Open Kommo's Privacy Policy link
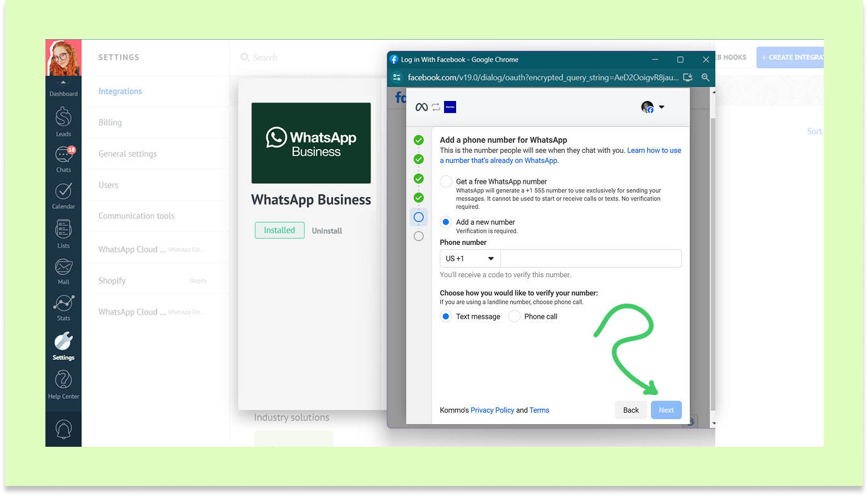Screen dimensions: 868x496 pos(492,410)
